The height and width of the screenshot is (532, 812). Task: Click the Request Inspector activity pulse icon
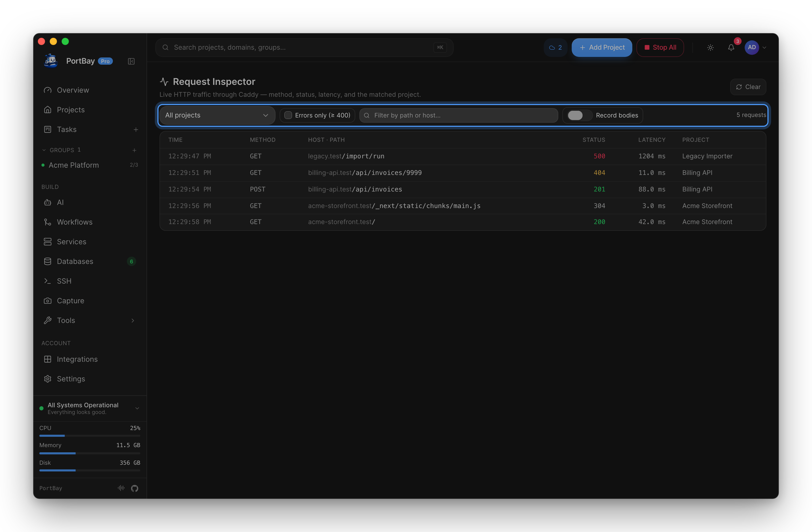point(164,82)
